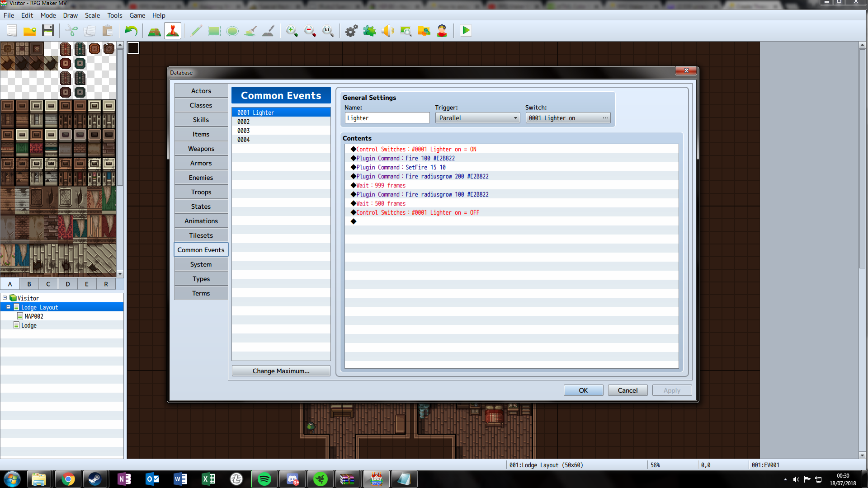Switch to Event editing mode icon
The height and width of the screenshot is (488, 868).
pos(173,31)
